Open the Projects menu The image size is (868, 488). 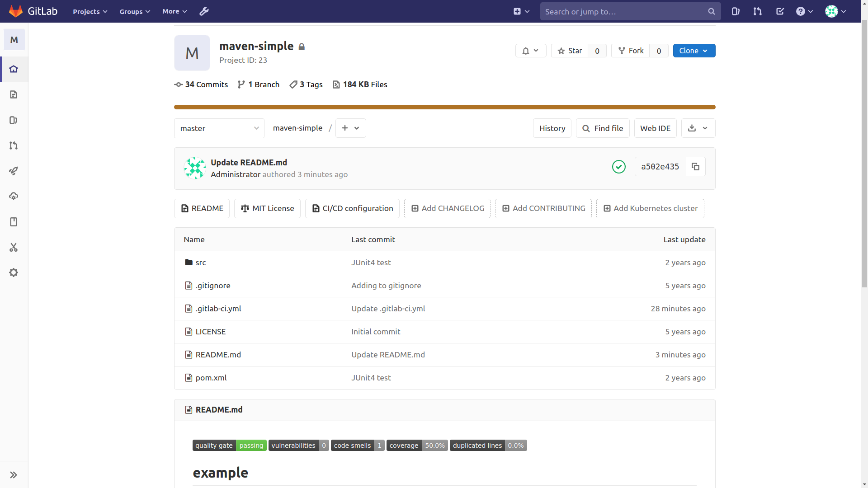(x=90, y=11)
